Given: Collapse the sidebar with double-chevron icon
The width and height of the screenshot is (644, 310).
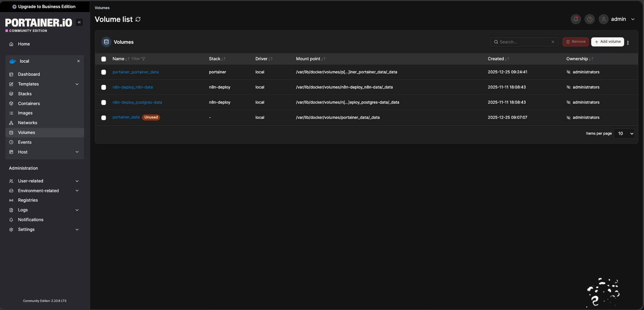Looking at the screenshot, I should pos(79,22).
